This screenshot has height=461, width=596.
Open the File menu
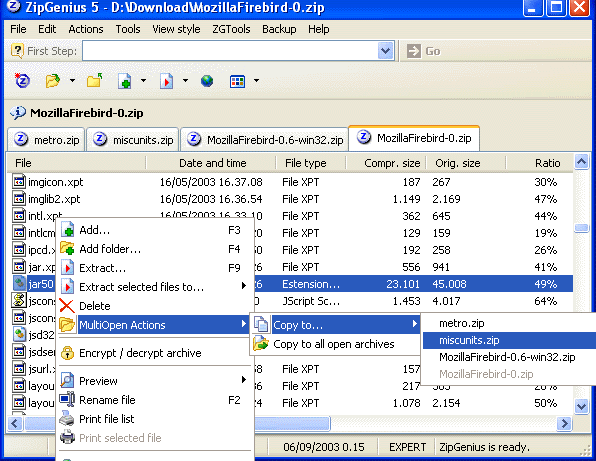18,29
